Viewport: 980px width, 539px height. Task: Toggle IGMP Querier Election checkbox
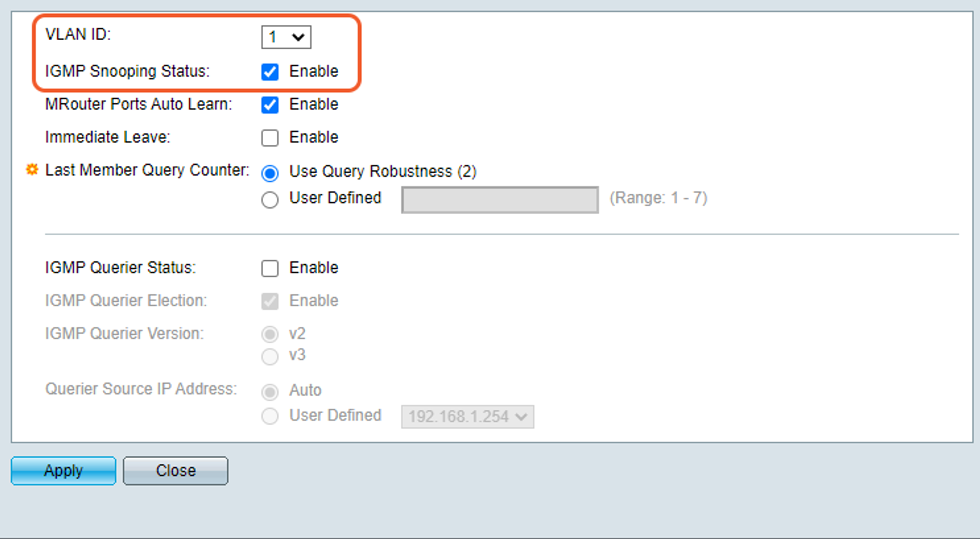coord(270,301)
